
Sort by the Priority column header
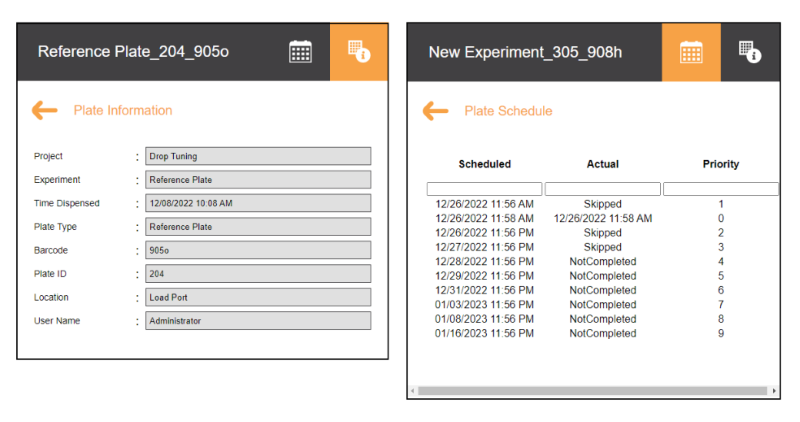coord(720,164)
